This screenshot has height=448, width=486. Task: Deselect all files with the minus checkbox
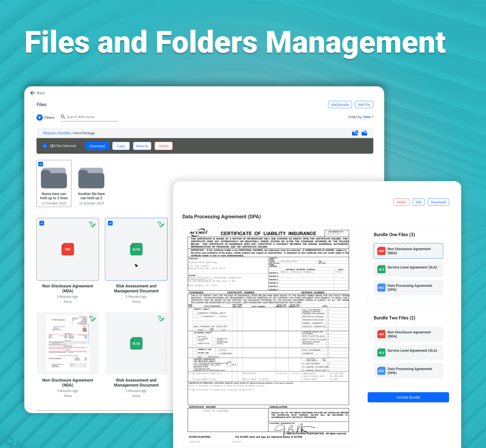tap(45, 146)
